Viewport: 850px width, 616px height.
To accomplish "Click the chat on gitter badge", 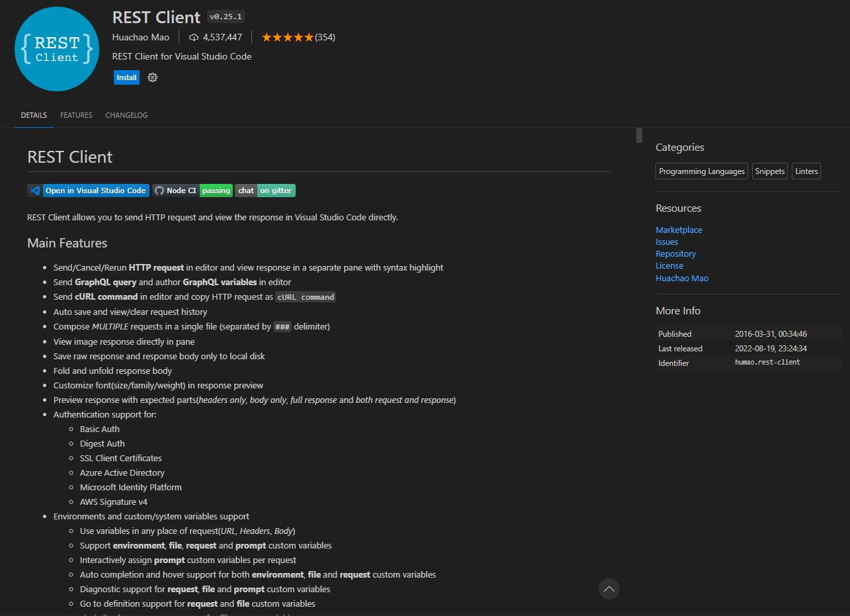I will tap(265, 191).
